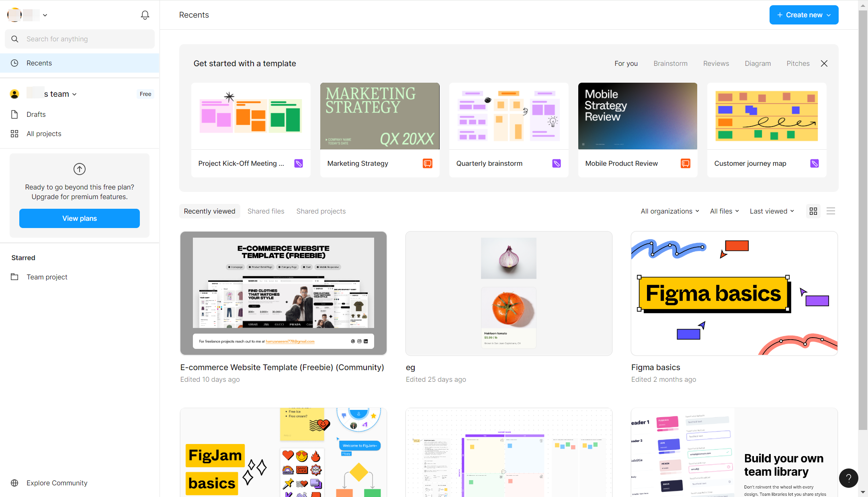
Task: Open the All files filter dropdown
Action: point(725,211)
